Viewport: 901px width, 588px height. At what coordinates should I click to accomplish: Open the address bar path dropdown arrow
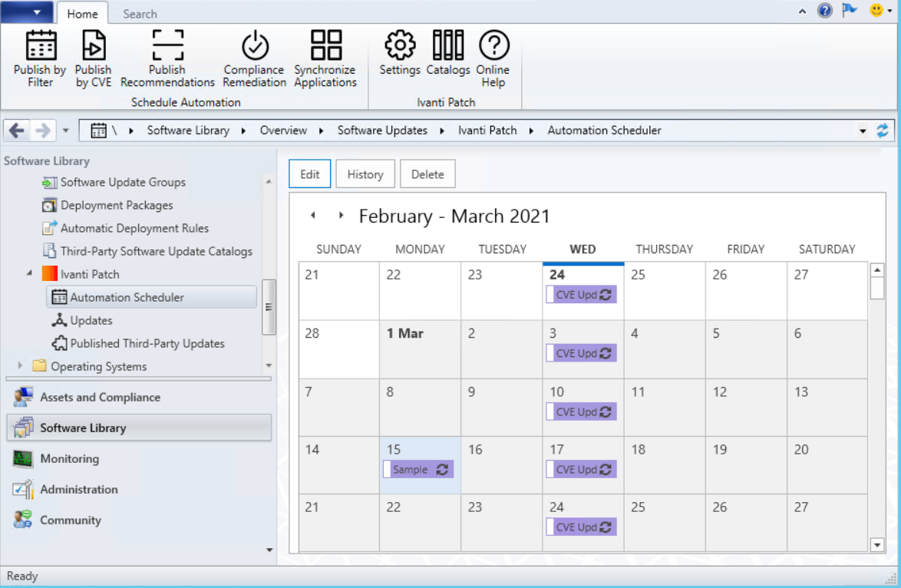point(863,131)
